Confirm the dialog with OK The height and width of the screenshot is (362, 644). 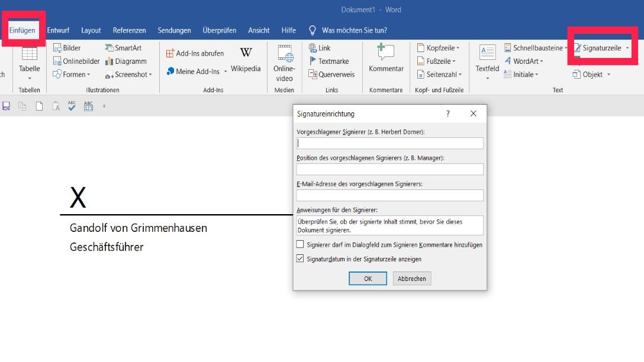click(368, 279)
